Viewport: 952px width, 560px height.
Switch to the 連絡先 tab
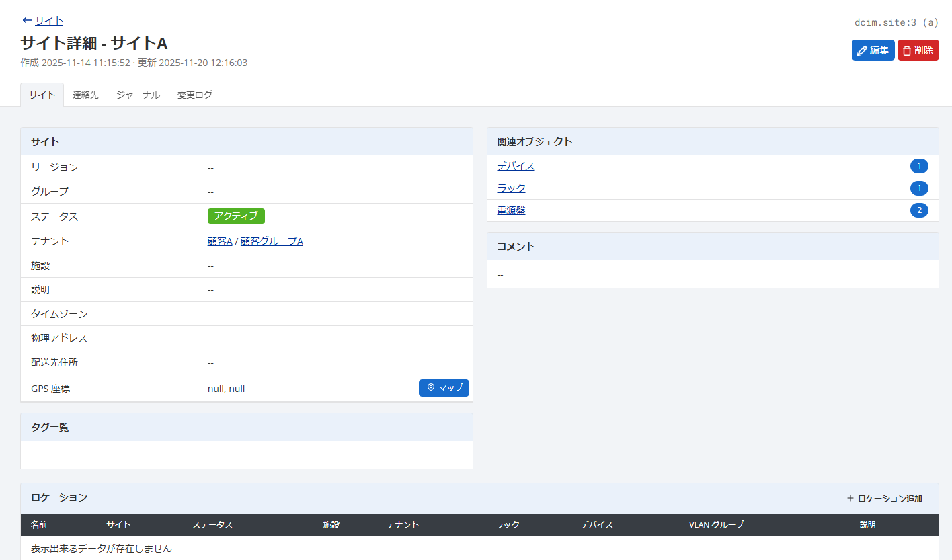point(85,95)
